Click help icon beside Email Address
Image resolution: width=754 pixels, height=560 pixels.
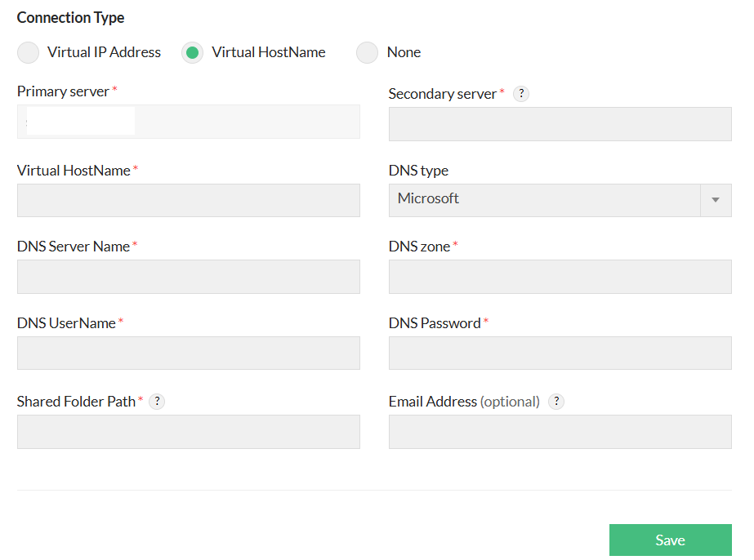(556, 402)
